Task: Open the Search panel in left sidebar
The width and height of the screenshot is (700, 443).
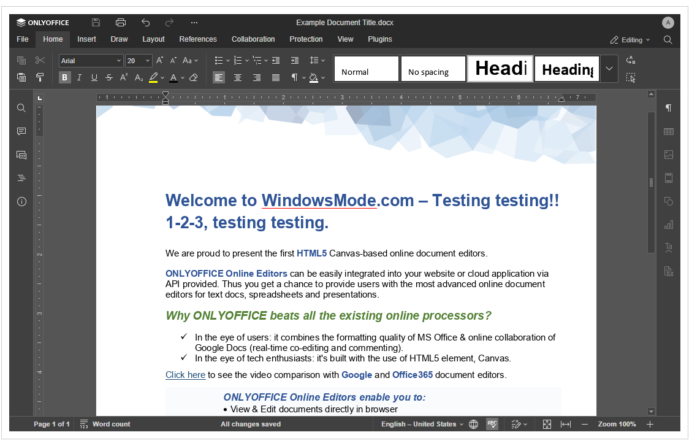Action: pyautogui.click(x=21, y=108)
